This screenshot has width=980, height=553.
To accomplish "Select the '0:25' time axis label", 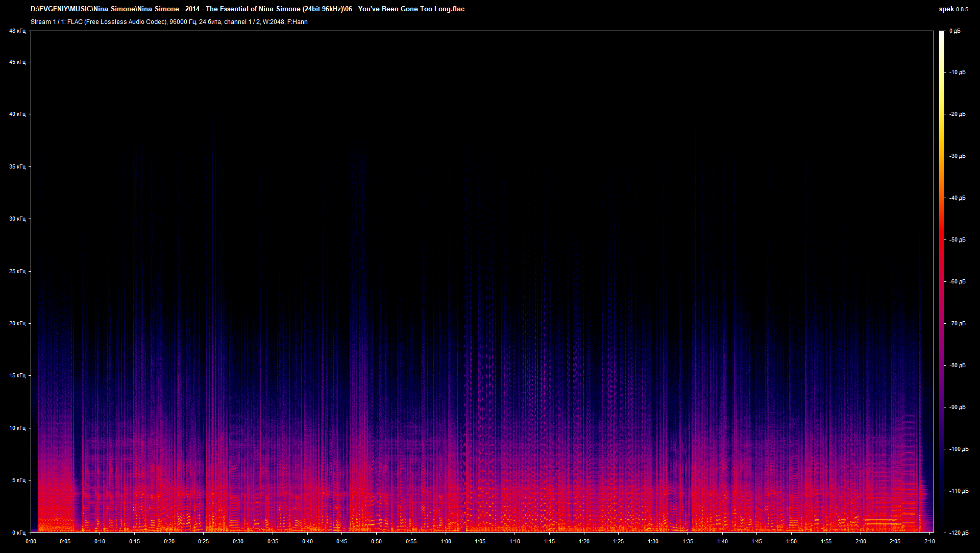I will [204, 541].
